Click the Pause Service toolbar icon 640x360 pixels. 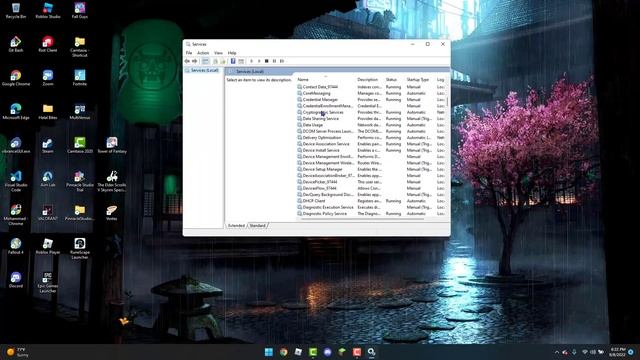tap(274, 61)
